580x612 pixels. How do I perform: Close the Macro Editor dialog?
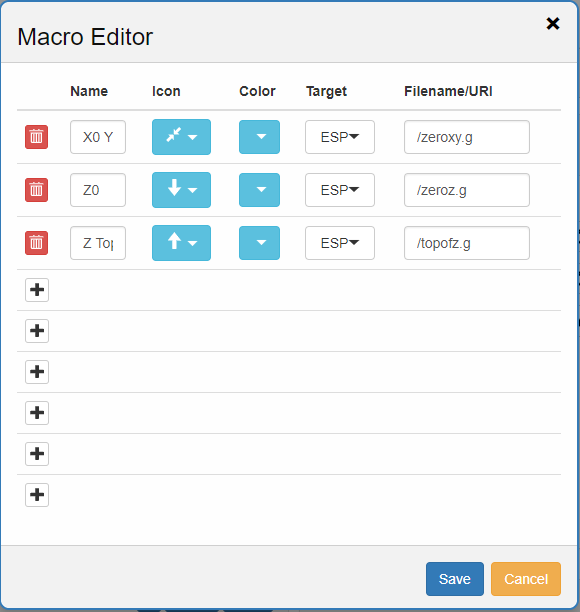click(x=553, y=24)
